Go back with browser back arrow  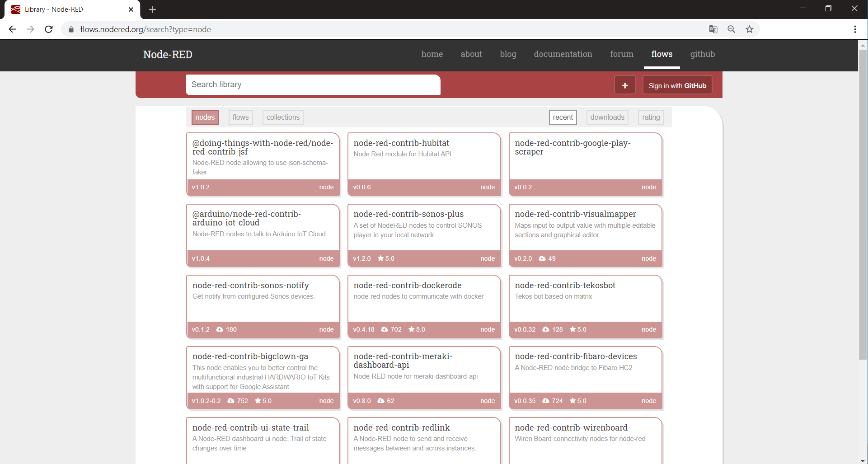pyautogui.click(x=12, y=29)
